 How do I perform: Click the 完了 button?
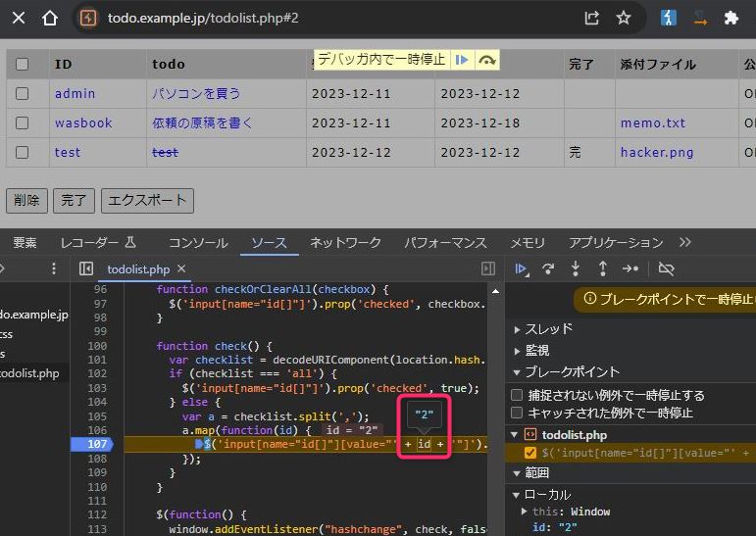pos(74,200)
